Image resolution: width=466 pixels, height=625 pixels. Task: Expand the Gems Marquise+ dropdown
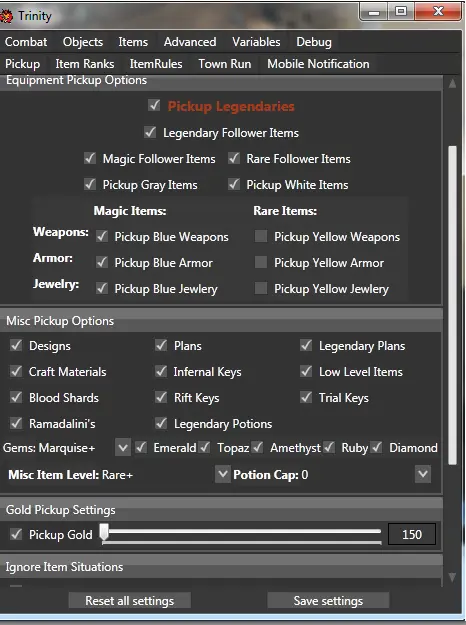(x=123, y=448)
